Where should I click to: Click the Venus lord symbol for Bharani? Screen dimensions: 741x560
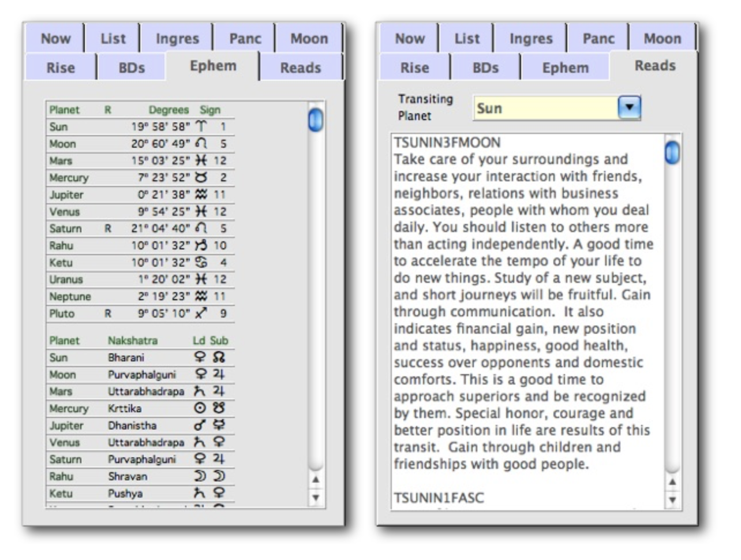pos(200,357)
